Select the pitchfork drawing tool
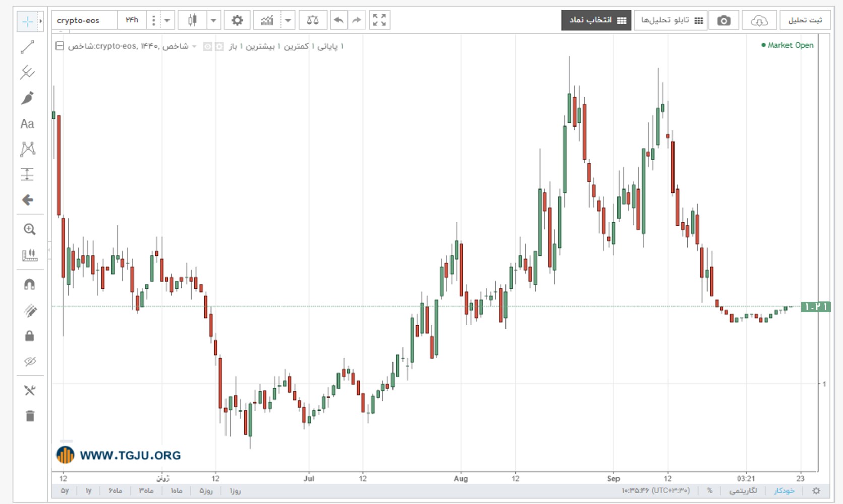This screenshot has width=843, height=504. (28, 72)
